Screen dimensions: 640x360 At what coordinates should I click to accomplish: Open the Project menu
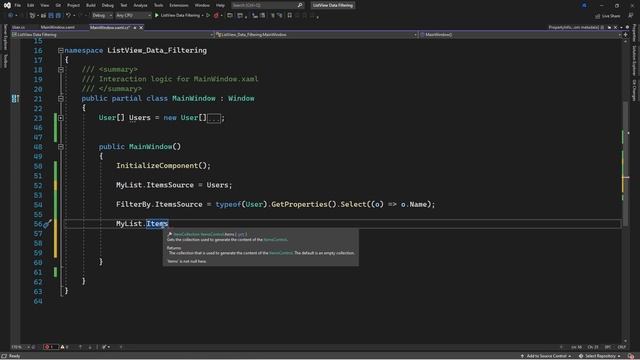pos(73,5)
